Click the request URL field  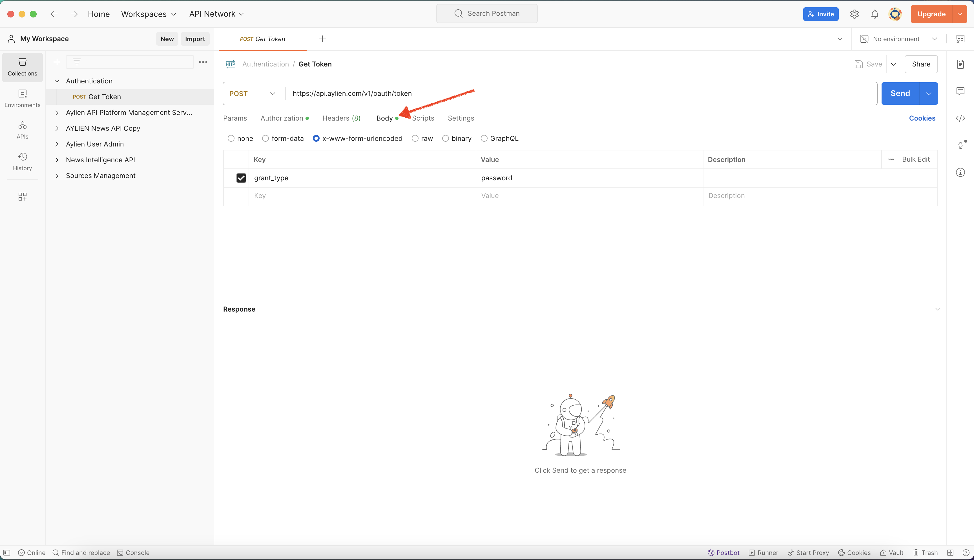coord(581,94)
